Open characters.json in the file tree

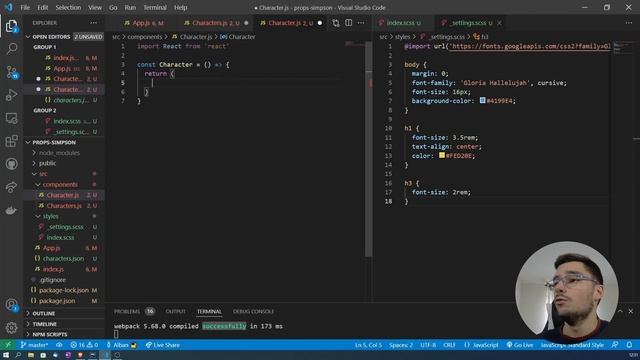tap(63, 259)
